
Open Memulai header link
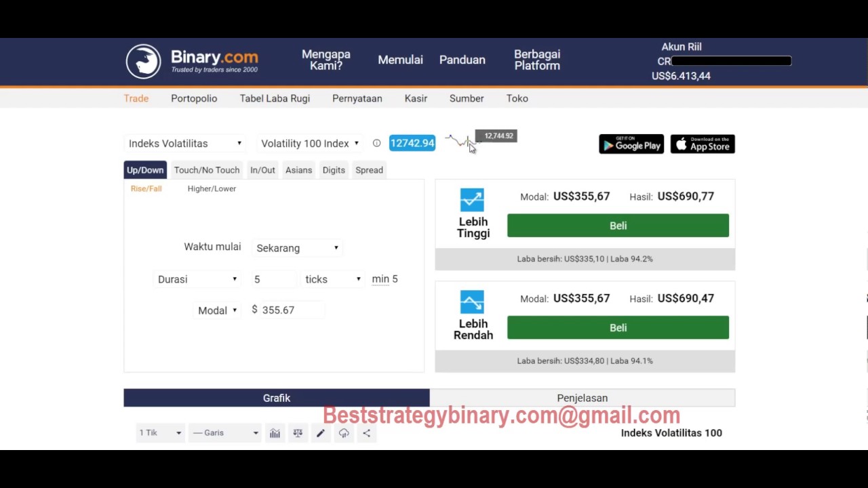(400, 60)
